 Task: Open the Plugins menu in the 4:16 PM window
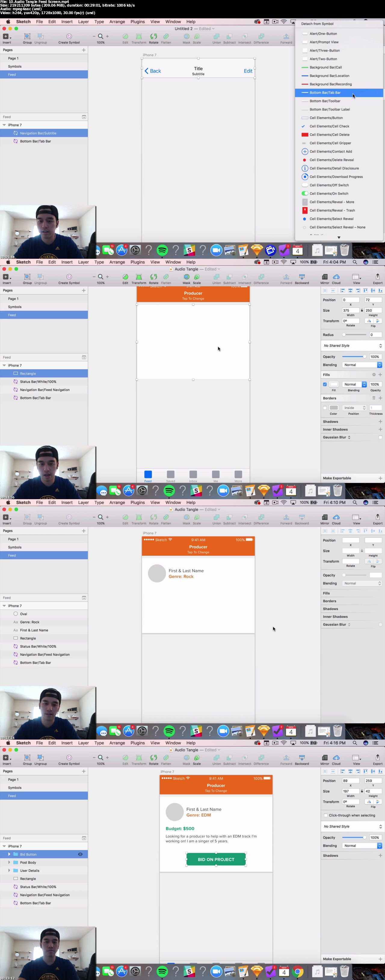pyautogui.click(x=137, y=743)
